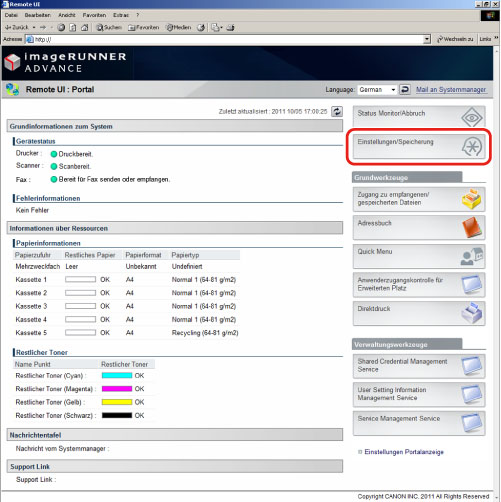Click the 'Kein Fehler' status text
This screenshot has height=502, width=501.
point(32,210)
